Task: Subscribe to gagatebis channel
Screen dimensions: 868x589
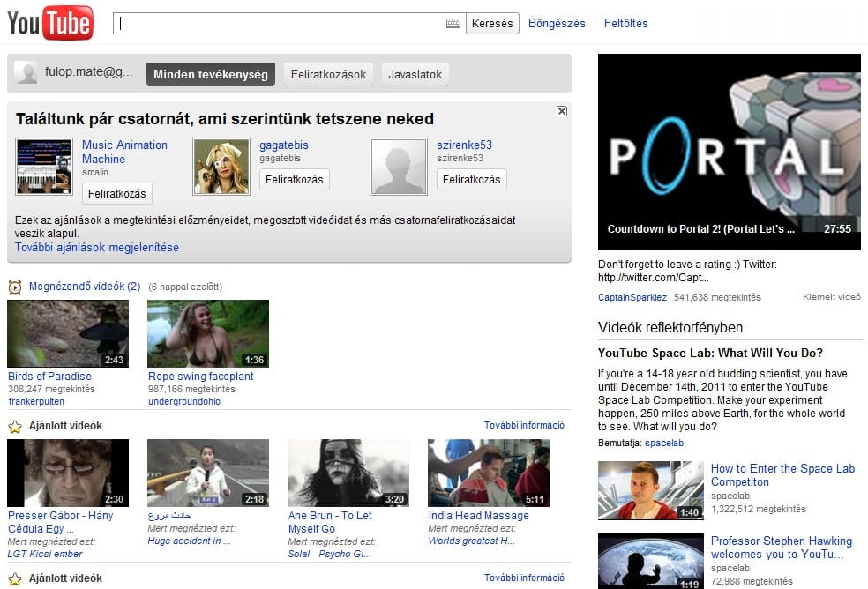Action: [294, 179]
